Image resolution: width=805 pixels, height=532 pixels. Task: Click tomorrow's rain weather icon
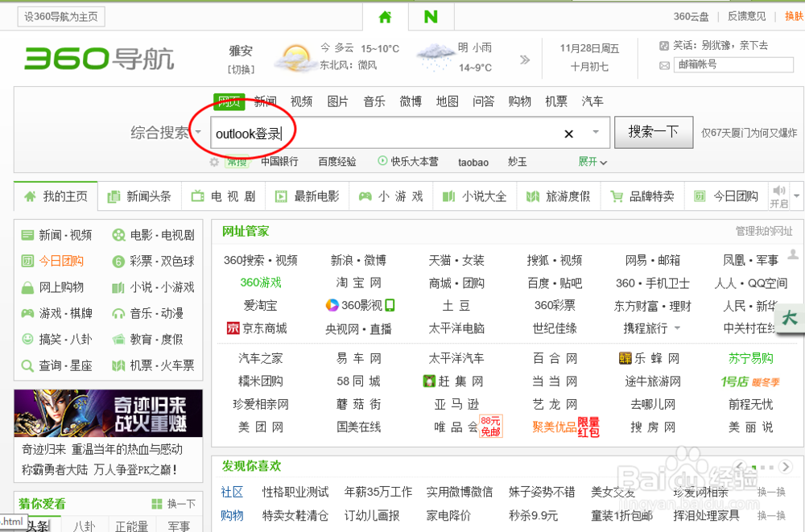436,57
